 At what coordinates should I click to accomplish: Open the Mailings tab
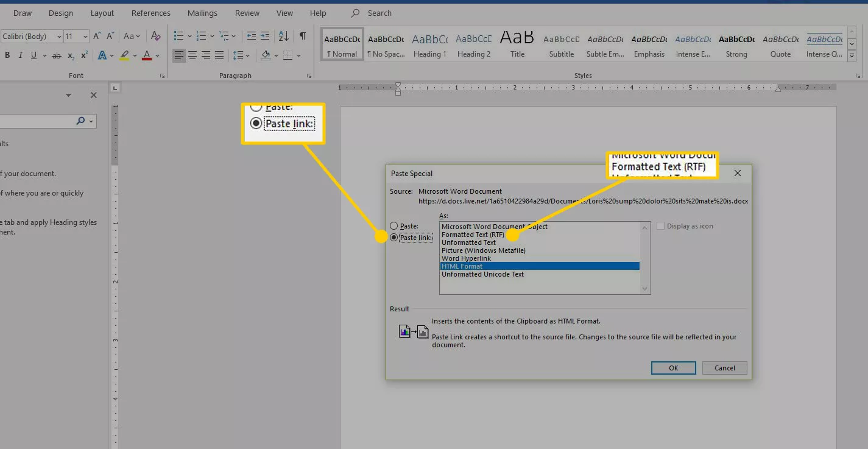coord(202,13)
